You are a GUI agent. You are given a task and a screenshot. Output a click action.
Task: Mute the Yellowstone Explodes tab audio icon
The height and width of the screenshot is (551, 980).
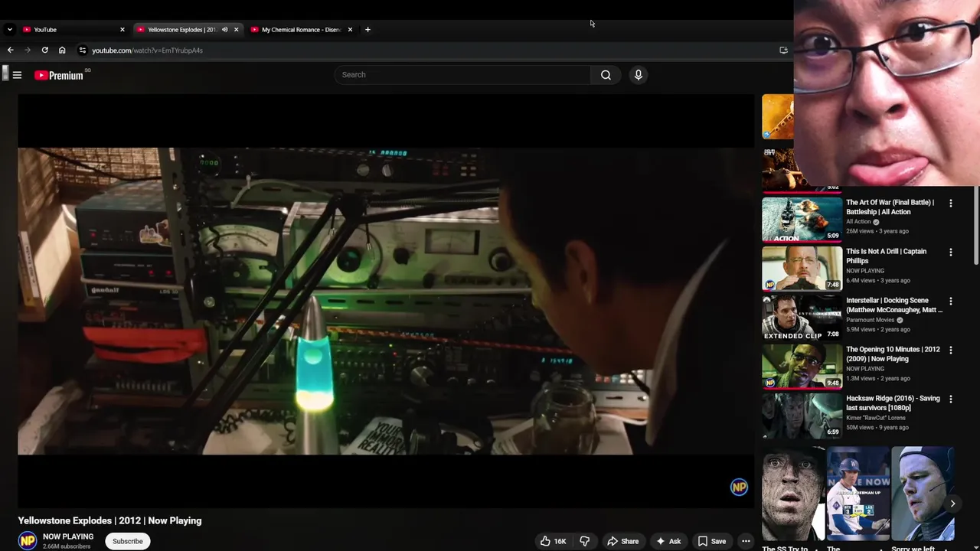[224, 30]
